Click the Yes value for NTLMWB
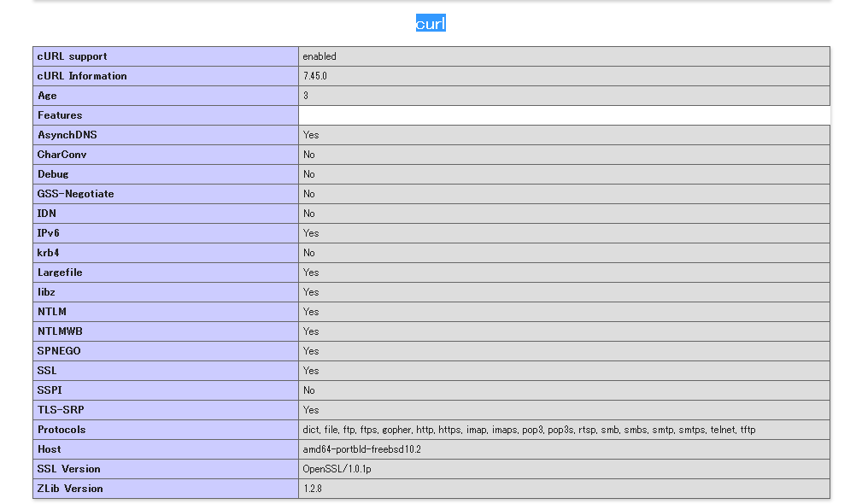862x504 pixels. (311, 331)
